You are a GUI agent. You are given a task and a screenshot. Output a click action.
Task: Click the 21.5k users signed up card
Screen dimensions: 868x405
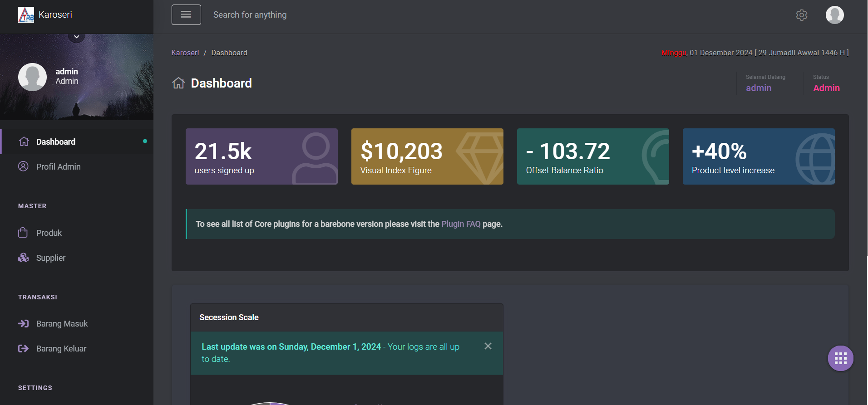(261, 156)
